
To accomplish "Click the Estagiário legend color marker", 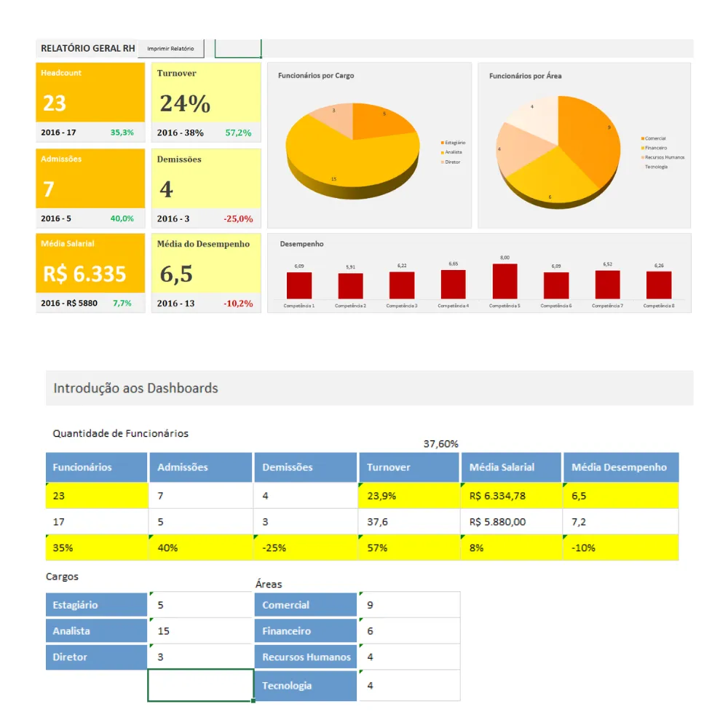I will (x=442, y=143).
